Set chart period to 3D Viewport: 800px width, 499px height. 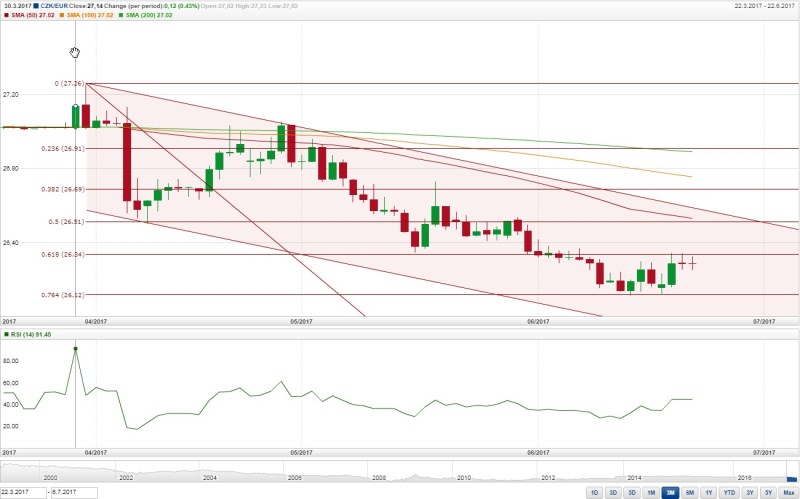click(x=631, y=493)
